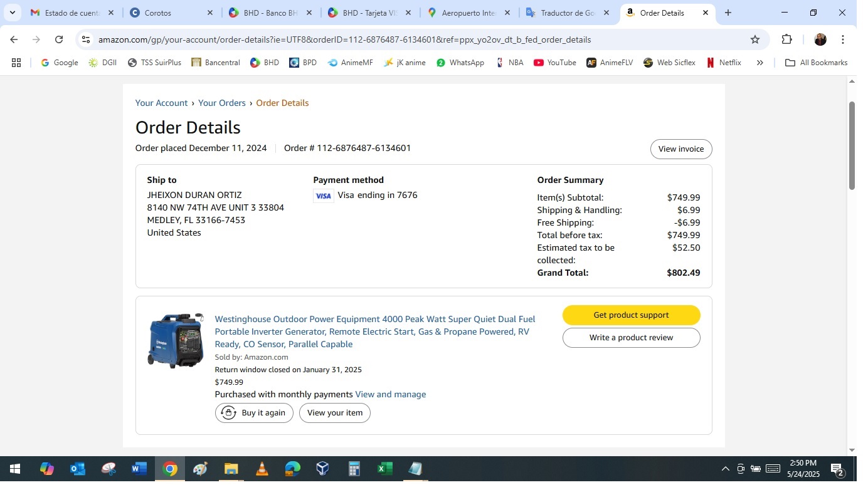Open the bookmarks bar apps grid icon
The image size is (868, 485).
[x=16, y=63]
